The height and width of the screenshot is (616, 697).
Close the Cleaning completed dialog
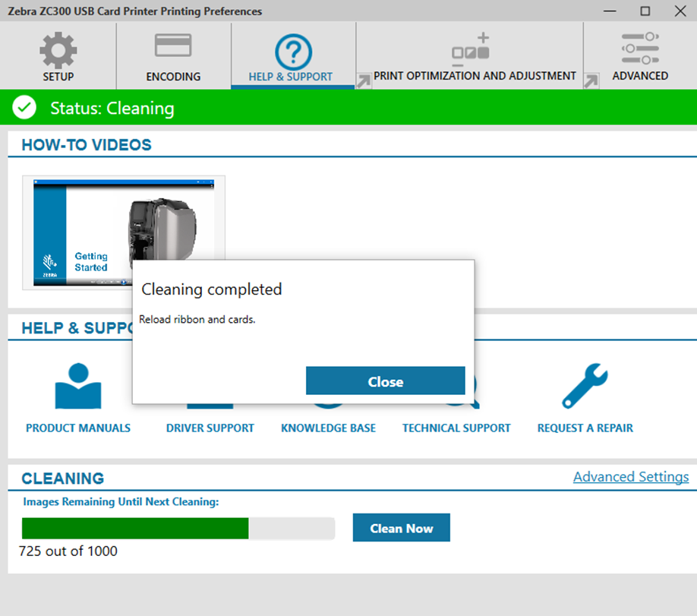[385, 381]
